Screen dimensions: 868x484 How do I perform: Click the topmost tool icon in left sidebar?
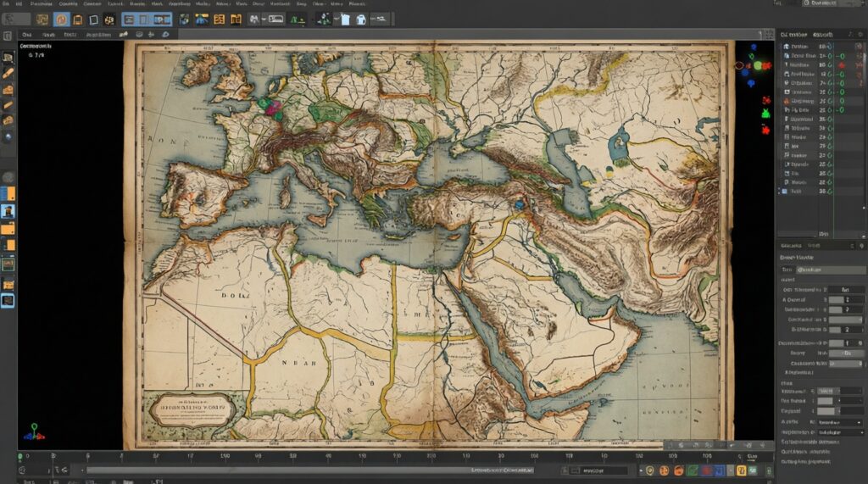(x=8, y=58)
